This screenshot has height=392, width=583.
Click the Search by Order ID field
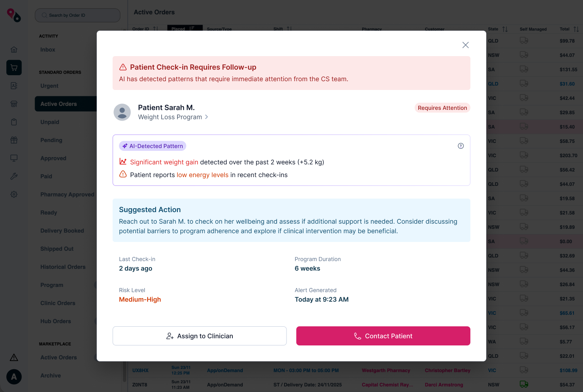77,15
